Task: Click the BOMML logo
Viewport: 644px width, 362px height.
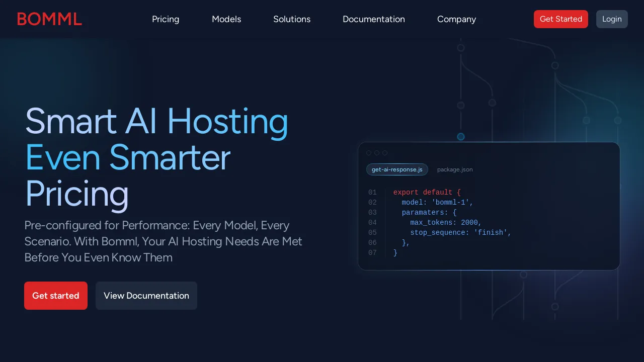Action: [49, 19]
